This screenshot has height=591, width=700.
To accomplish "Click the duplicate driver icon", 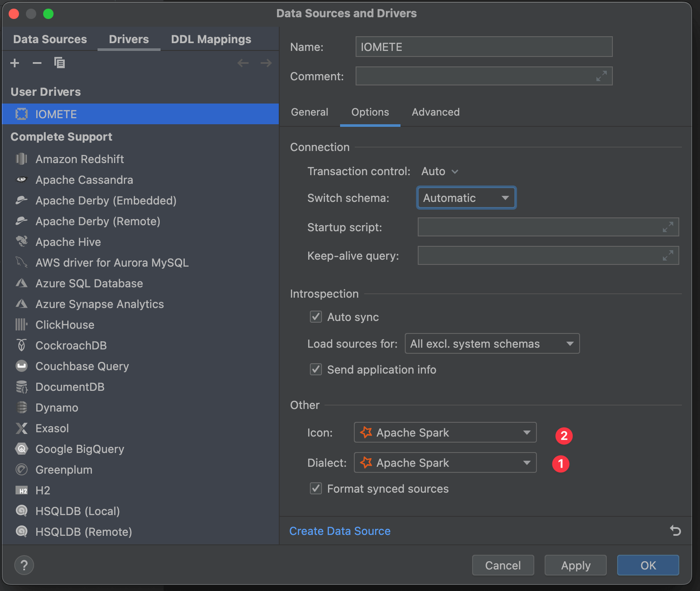I will tap(60, 63).
